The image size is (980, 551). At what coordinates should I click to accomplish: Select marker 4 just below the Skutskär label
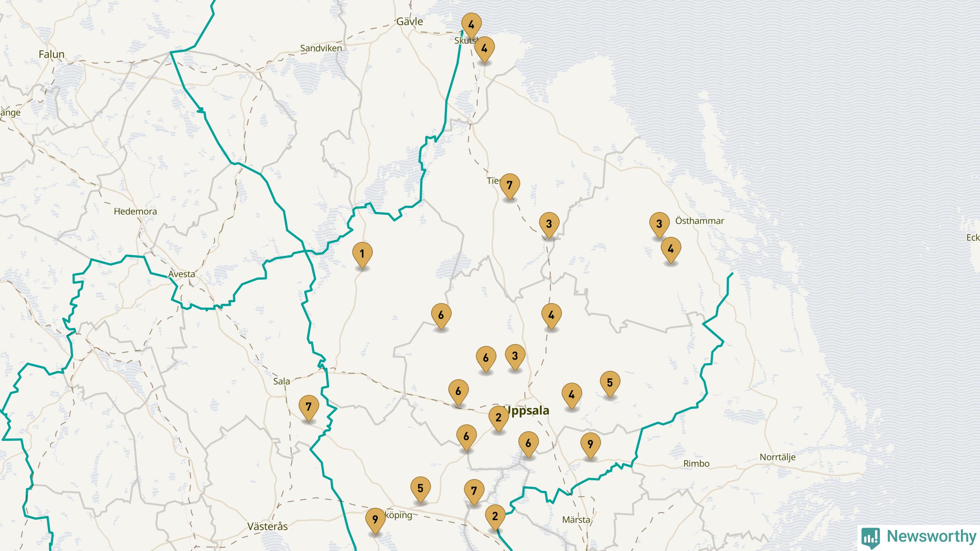pyautogui.click(x=484, y=49)
